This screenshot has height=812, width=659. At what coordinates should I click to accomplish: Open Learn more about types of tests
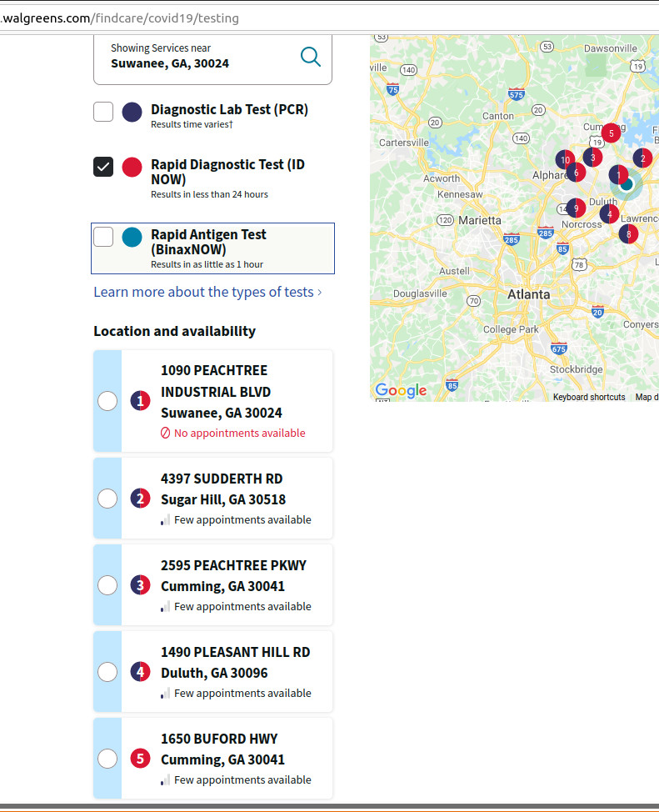coord(207,292)
